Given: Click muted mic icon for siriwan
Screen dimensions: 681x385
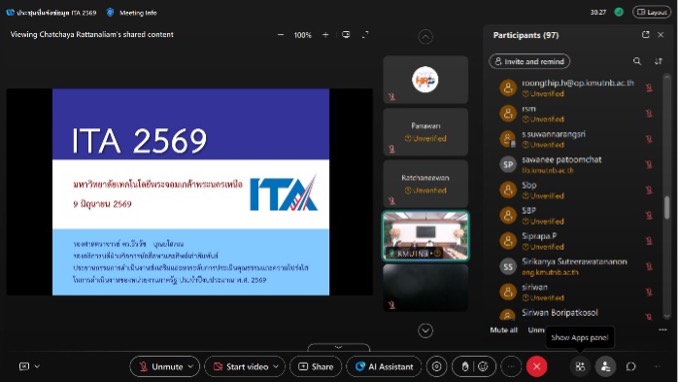Looking at the screenshot, I should [x=650, y=293].
